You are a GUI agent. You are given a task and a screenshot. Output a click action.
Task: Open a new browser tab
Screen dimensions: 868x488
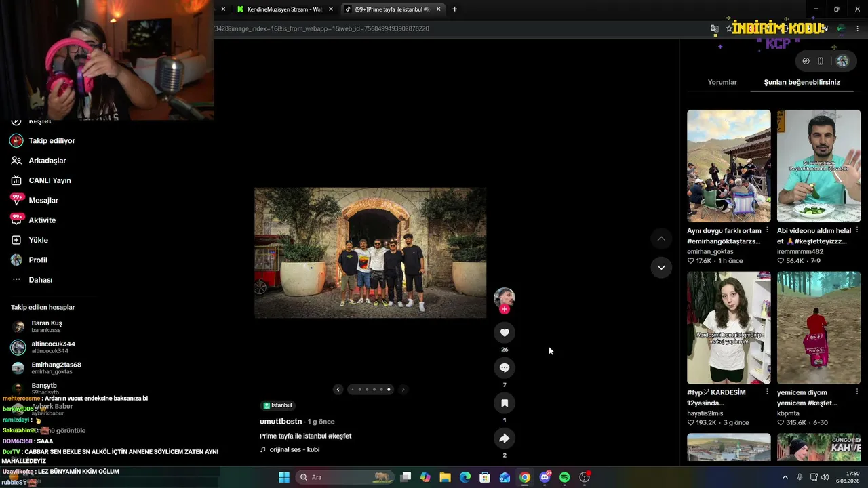(x=454, y=9)
